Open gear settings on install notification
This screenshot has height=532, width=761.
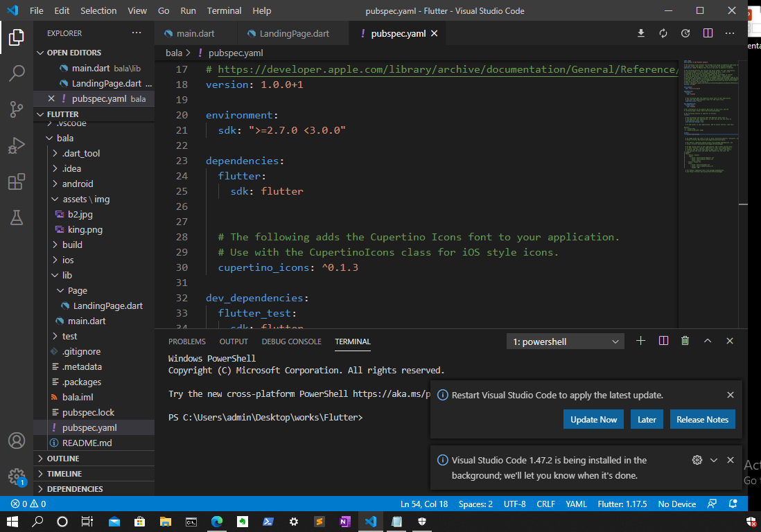pyautogui.click(x=697, y=460)
